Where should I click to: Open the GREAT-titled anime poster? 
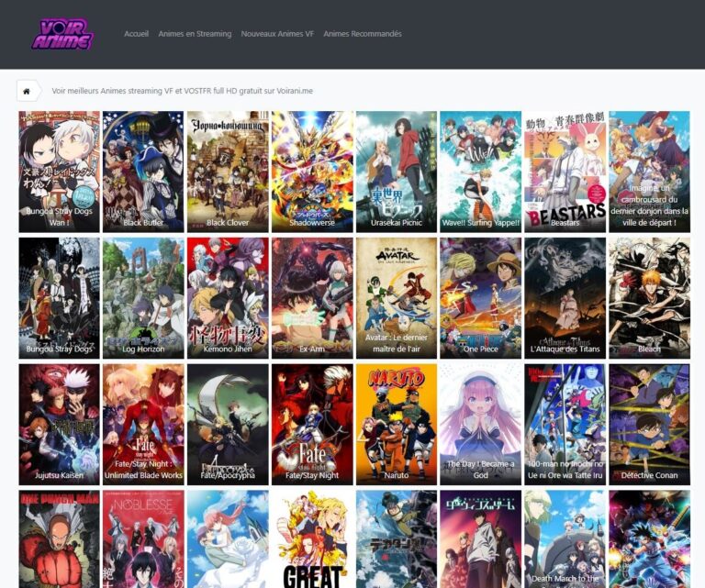(x=312, y=539)
